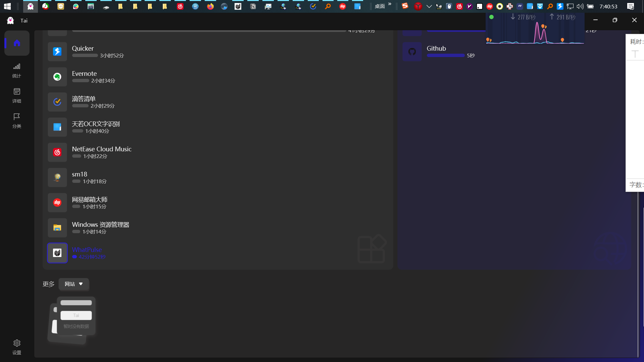The height and width of the screenshot is (362, 644).
Task: Click the 更多 section label
Action: tap(48, 284)
